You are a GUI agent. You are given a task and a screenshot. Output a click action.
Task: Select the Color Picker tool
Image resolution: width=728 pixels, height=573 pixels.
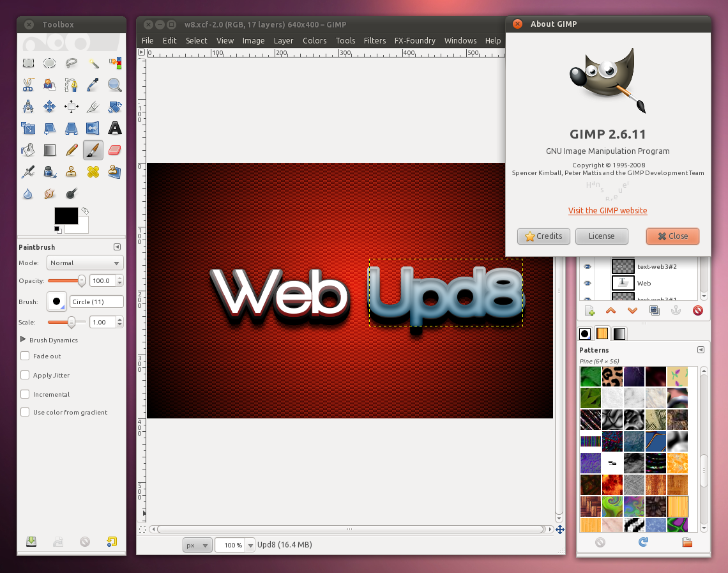93,85
